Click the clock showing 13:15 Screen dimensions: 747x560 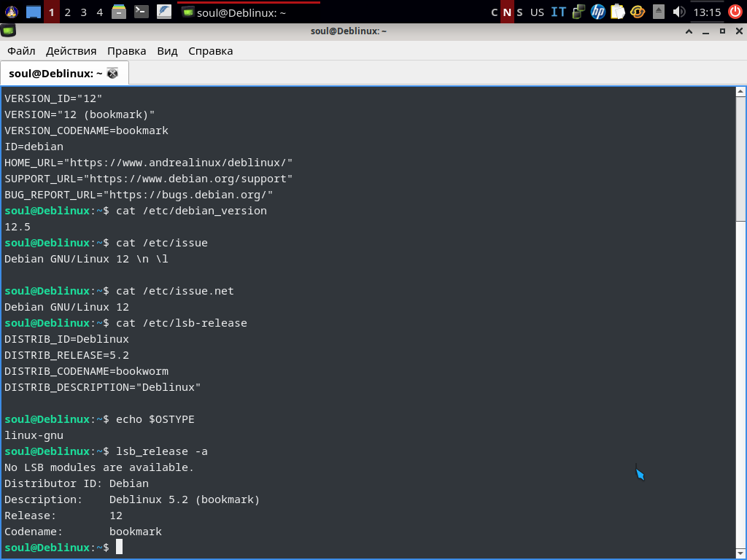click(707, 12)
